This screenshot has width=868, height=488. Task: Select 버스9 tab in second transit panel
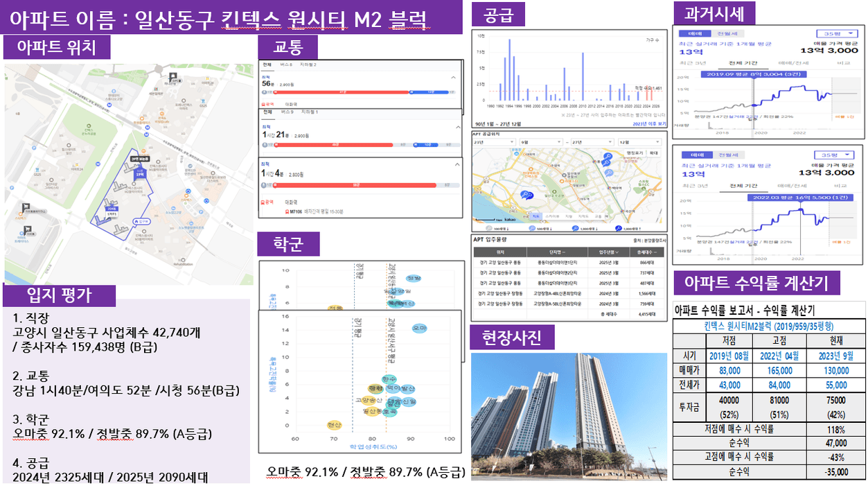(x=286, y=112)
